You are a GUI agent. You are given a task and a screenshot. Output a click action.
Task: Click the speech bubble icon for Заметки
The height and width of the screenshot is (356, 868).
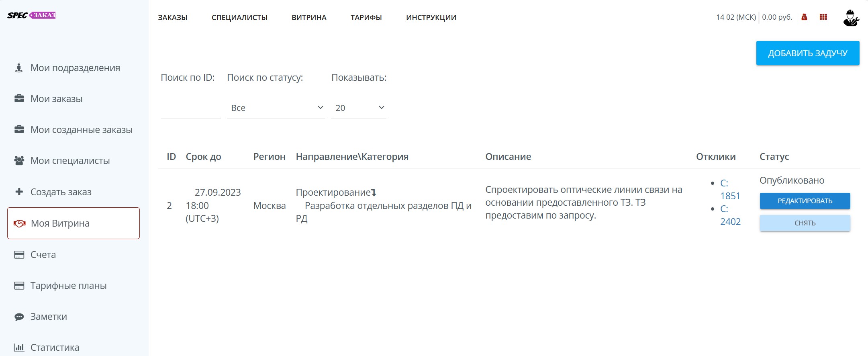point(19,317)
